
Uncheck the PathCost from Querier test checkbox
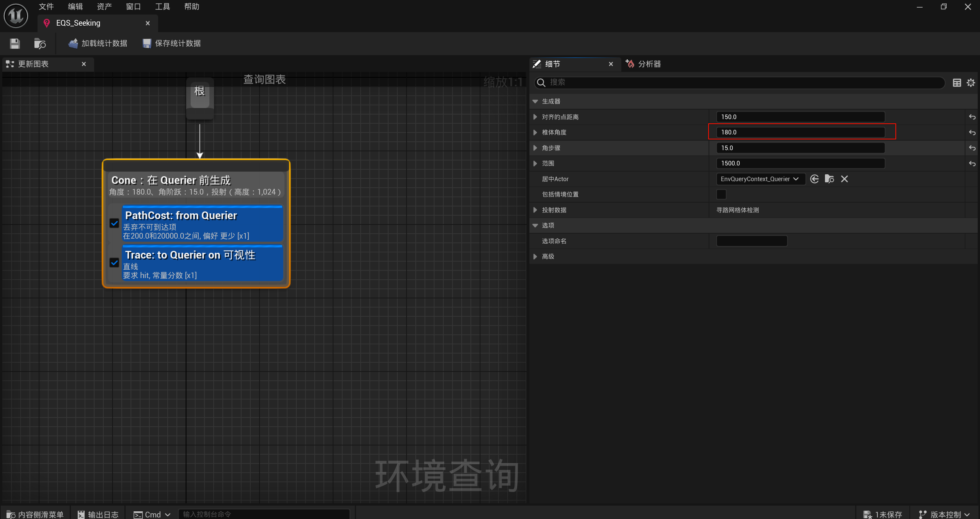(x=114, y=223)
